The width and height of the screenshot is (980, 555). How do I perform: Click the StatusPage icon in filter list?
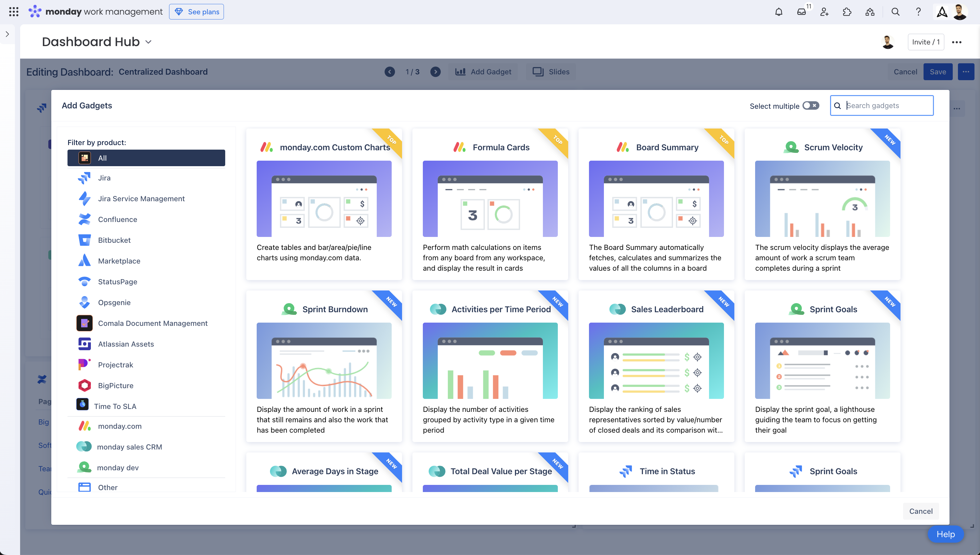85,282
